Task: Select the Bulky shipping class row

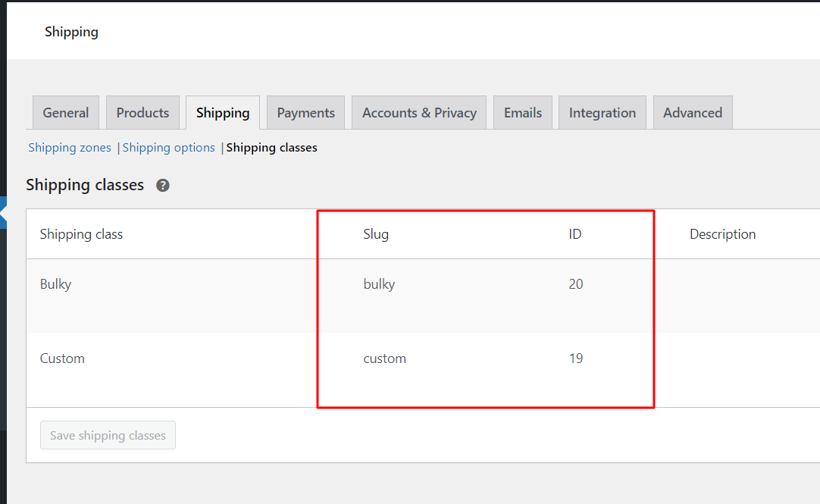Action: tap(423, 296)
